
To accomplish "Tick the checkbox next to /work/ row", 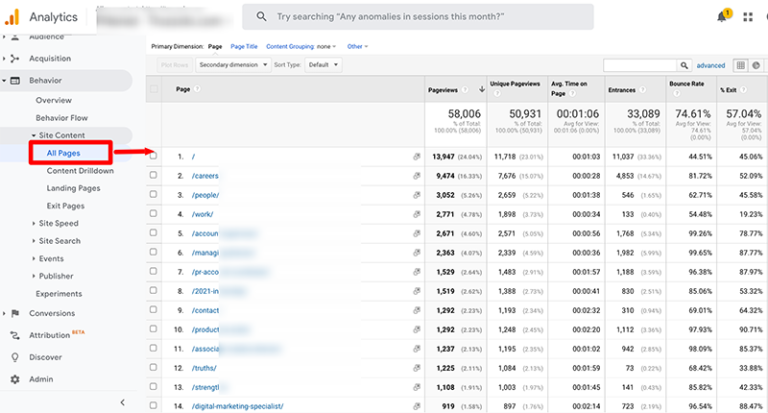I will point(153,214).
